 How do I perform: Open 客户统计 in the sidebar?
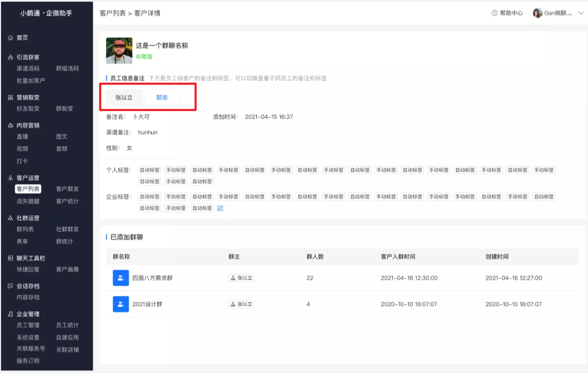pyautogui.click(x=68, y=202)
